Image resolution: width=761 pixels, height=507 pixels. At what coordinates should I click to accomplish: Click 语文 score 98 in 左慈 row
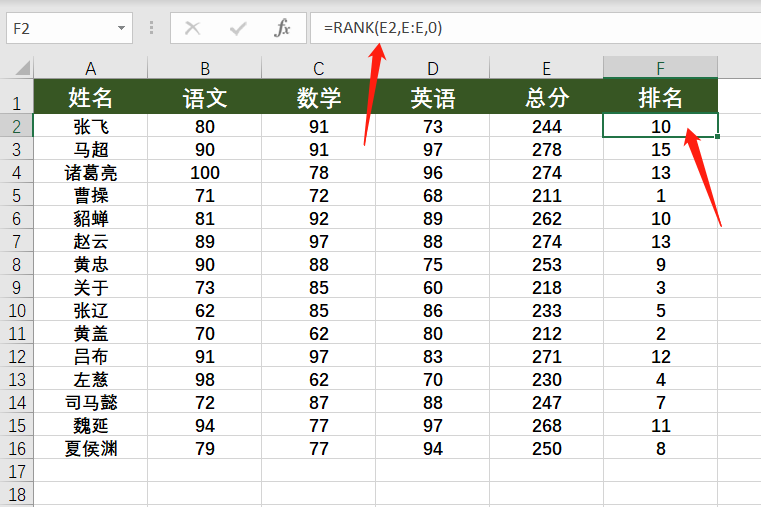204,379
